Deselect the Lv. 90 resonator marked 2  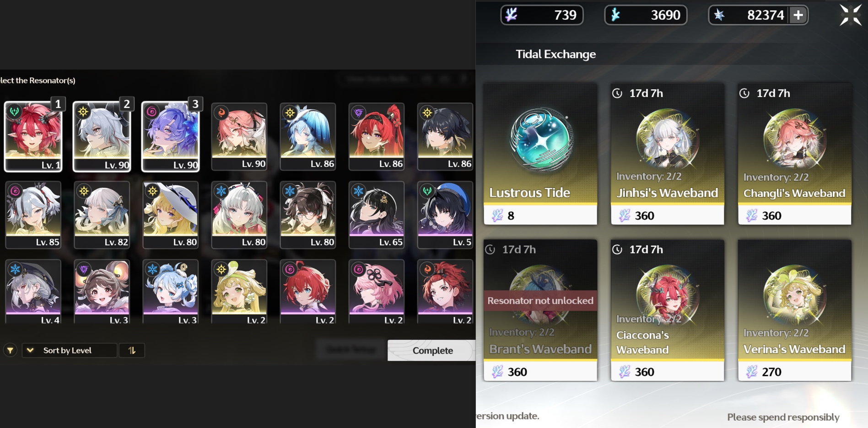(x=102, y=136)
